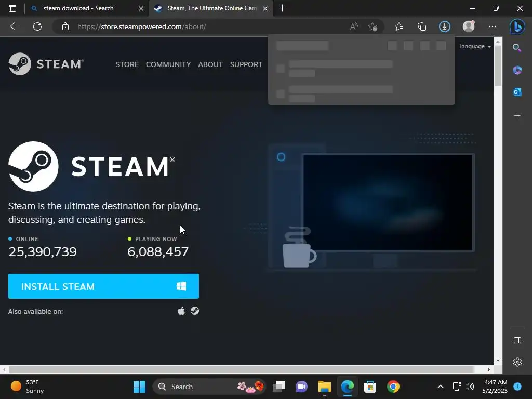Choose the SteamOS Linux download icon
Viewport: 532px width, 399px height.
(x=195, y=311)
